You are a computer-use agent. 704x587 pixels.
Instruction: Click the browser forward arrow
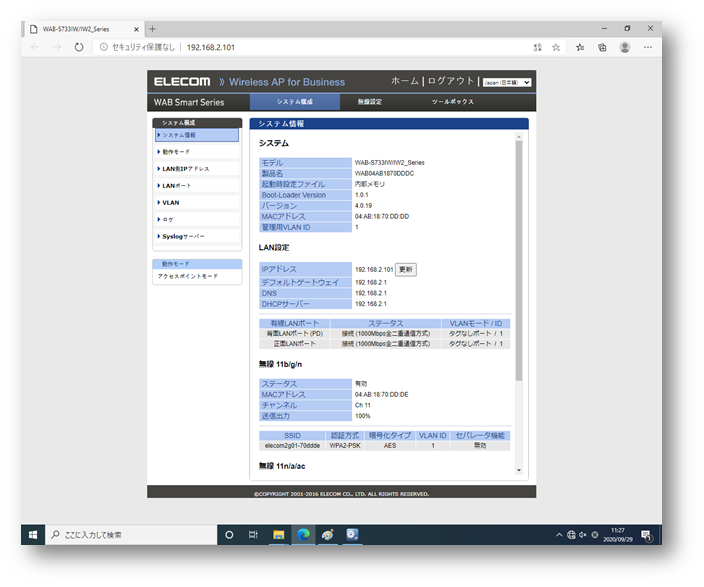pos(57,47)
